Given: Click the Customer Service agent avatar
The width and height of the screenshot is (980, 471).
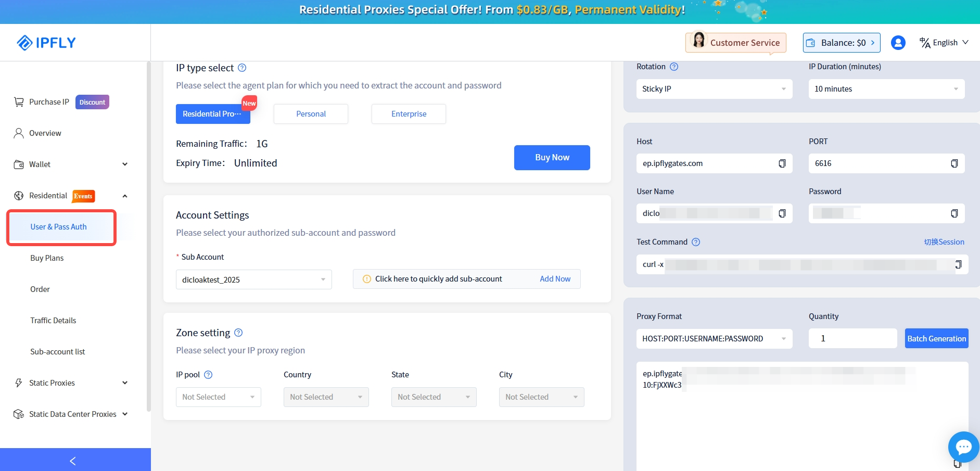Looking at the screenshot, I should (x=699, y=40).
